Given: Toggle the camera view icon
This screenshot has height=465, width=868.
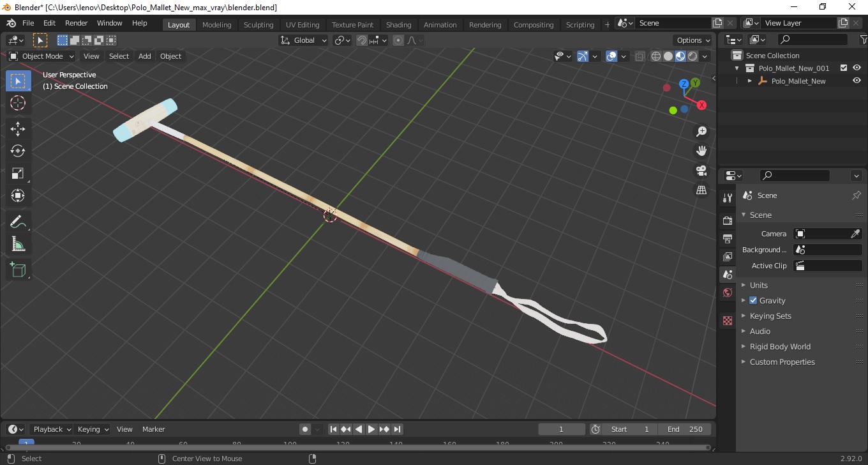Looking at the screenshot, I should 701,171.
